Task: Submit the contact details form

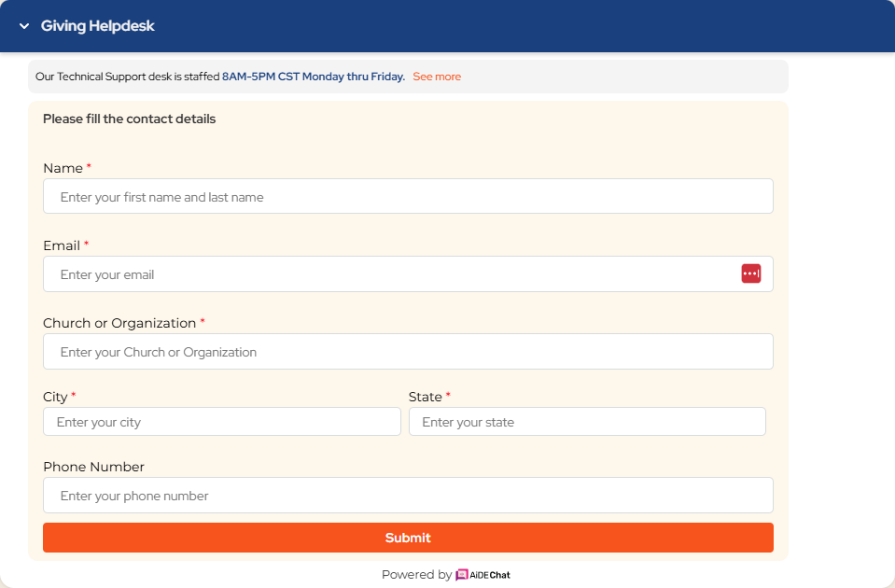Action: coord(408,538)
